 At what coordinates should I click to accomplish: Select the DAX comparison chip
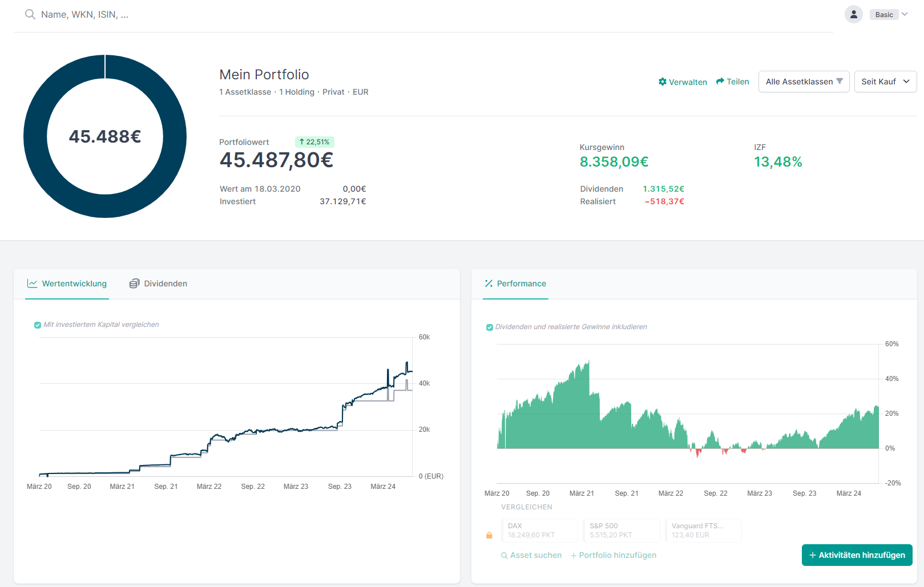539,531
